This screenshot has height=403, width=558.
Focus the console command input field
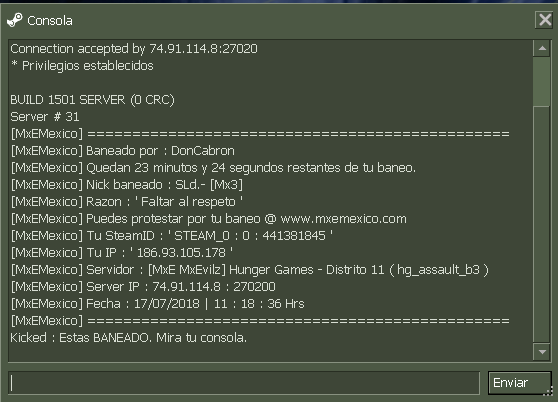244,383
